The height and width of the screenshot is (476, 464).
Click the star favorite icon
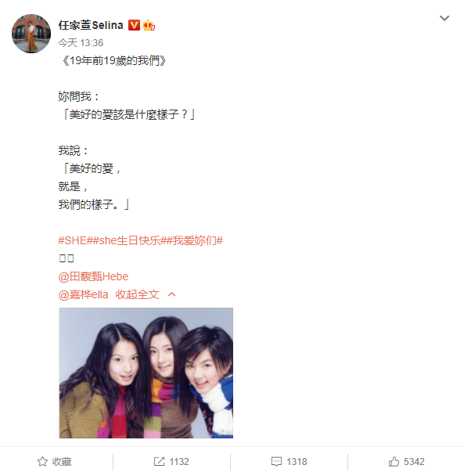tap(42, 461)
